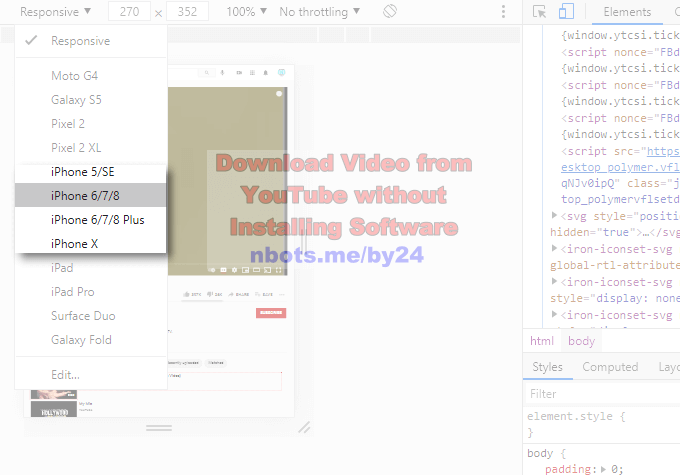Open the script src https link

pos(663,151)
